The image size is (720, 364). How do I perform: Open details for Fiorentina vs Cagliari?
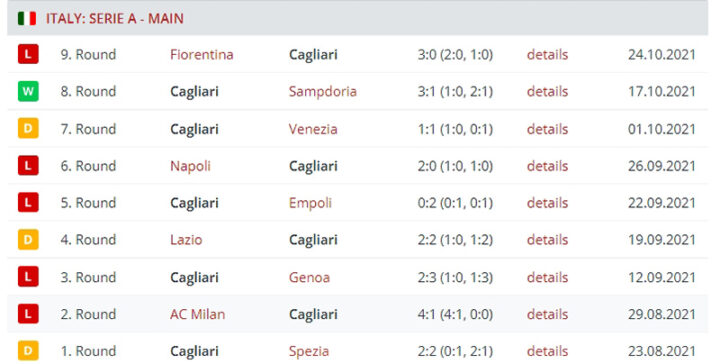[x=547, y=55]
